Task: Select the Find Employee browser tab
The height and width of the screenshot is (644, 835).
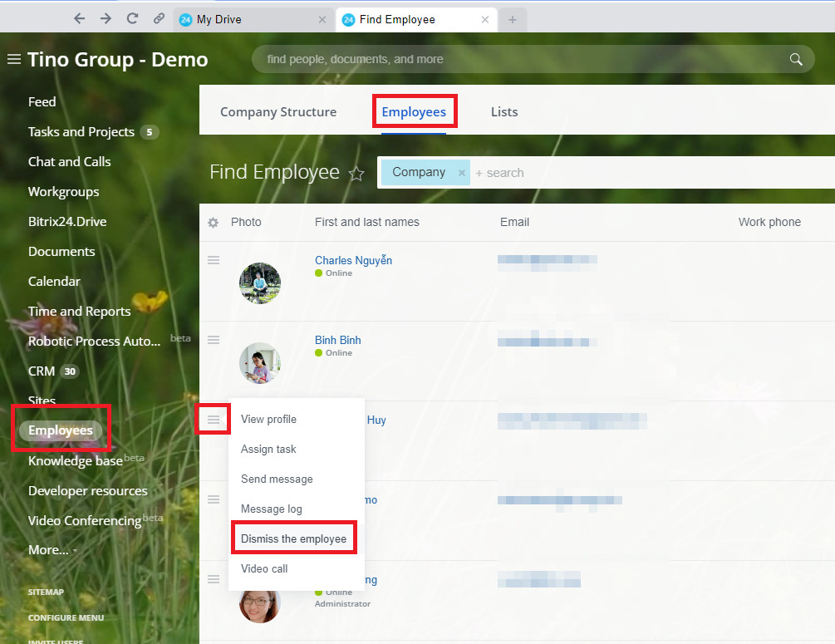Action: (416, 20)
